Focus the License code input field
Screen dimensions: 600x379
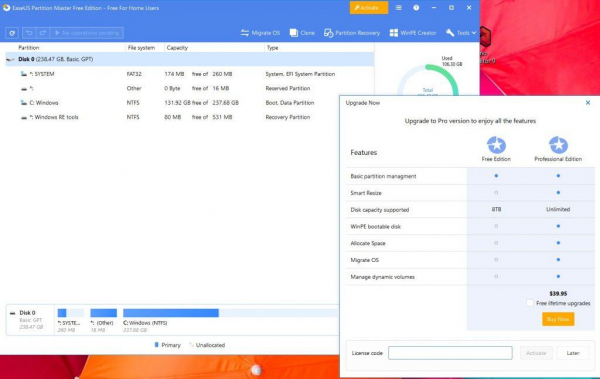point(450,353)
